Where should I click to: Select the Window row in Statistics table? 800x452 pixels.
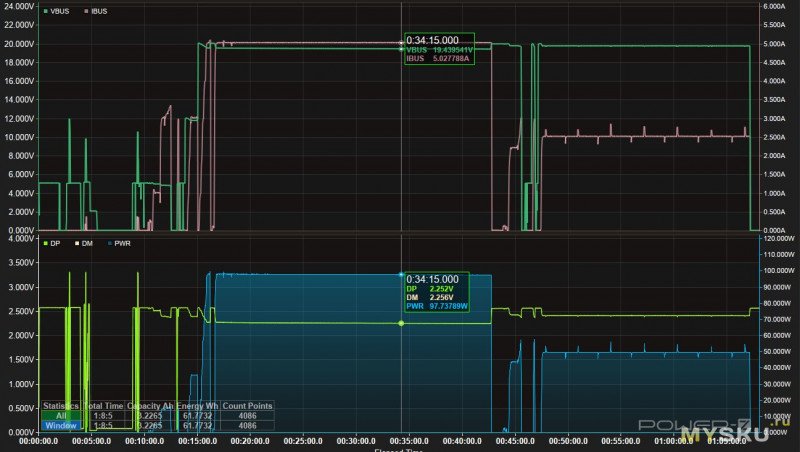(60, 425)
